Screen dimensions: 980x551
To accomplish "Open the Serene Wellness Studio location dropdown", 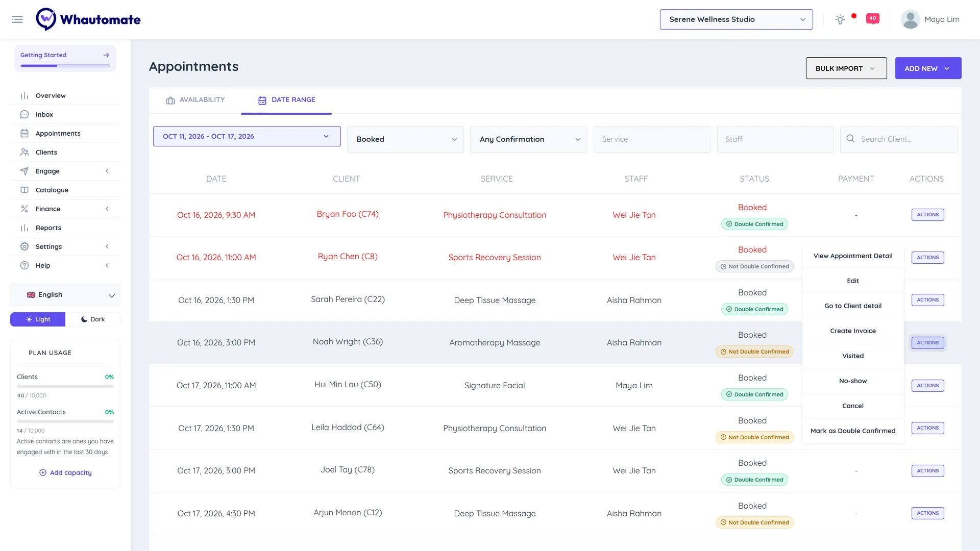I will 736,19.
